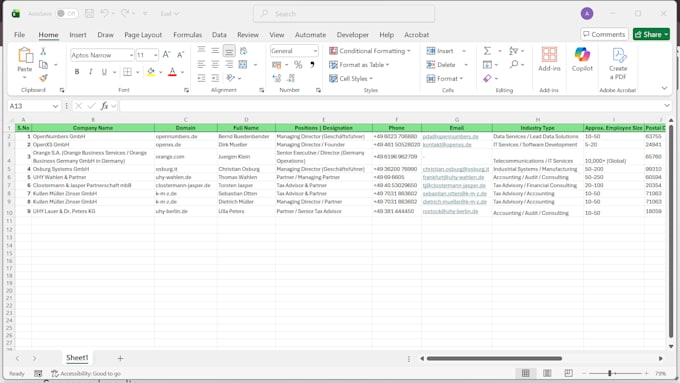Apply Bold formatting
The image size is (680, 383).
pos(77,72)
